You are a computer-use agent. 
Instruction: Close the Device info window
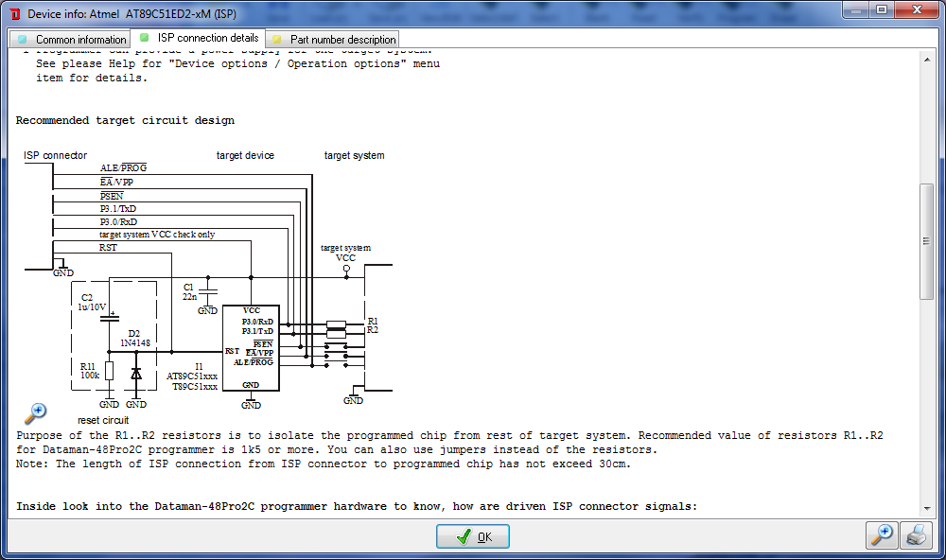pyautogui.click(x=917, y=10)
